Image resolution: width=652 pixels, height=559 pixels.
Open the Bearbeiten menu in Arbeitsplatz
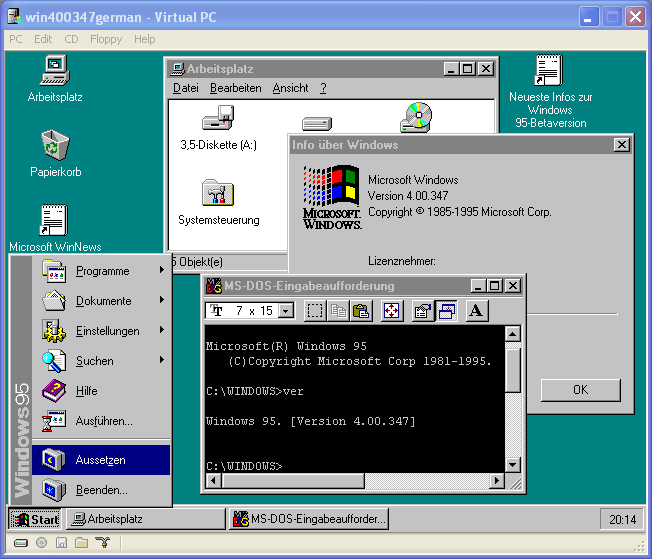point(235,88)
